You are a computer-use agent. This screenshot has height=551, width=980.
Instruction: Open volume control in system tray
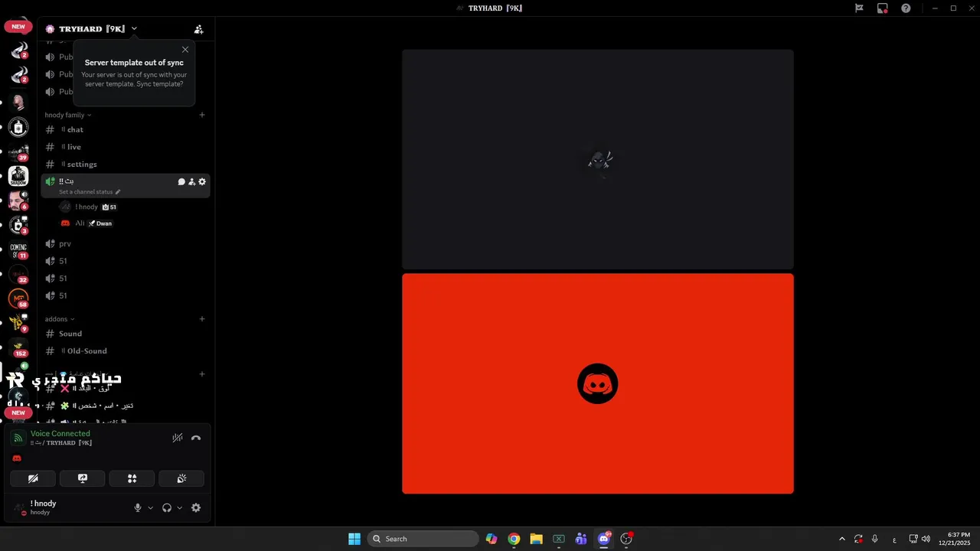pos(926,539)
